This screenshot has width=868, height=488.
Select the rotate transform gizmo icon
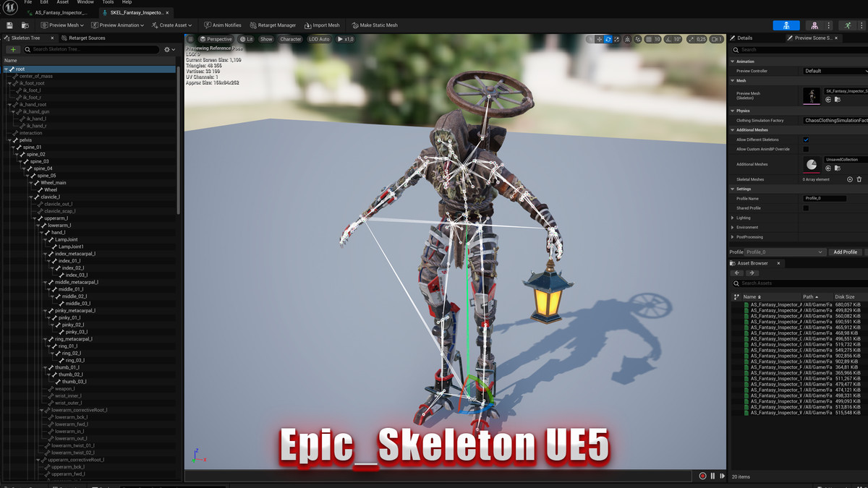(x=608, y=39)
